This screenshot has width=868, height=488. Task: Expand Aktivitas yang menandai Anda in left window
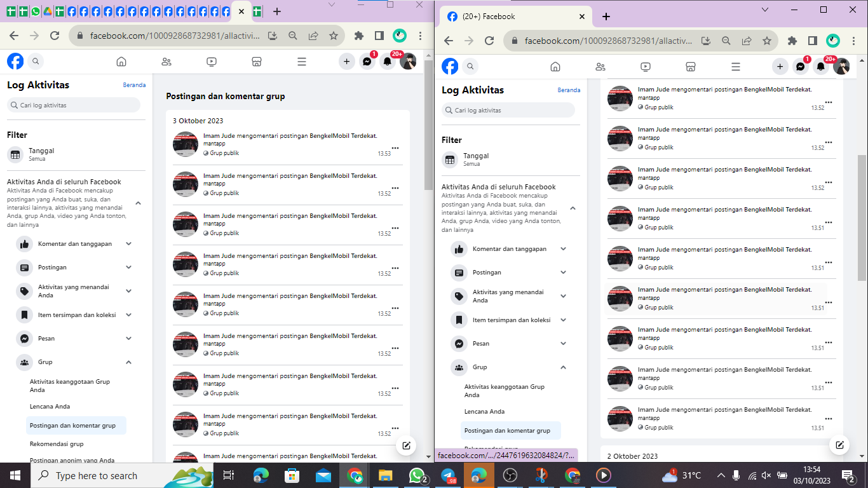[x=128, y=291]
